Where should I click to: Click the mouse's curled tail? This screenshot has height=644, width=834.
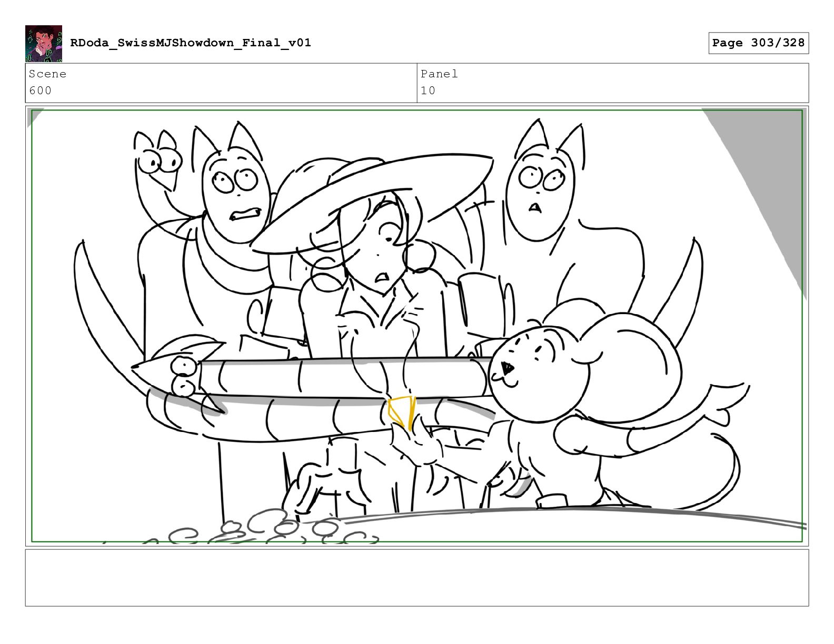tap(700, 468)
